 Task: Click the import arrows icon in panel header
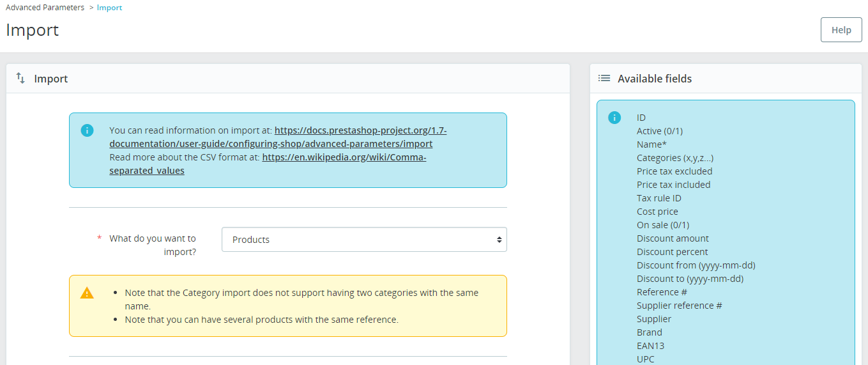pos(20,78)
